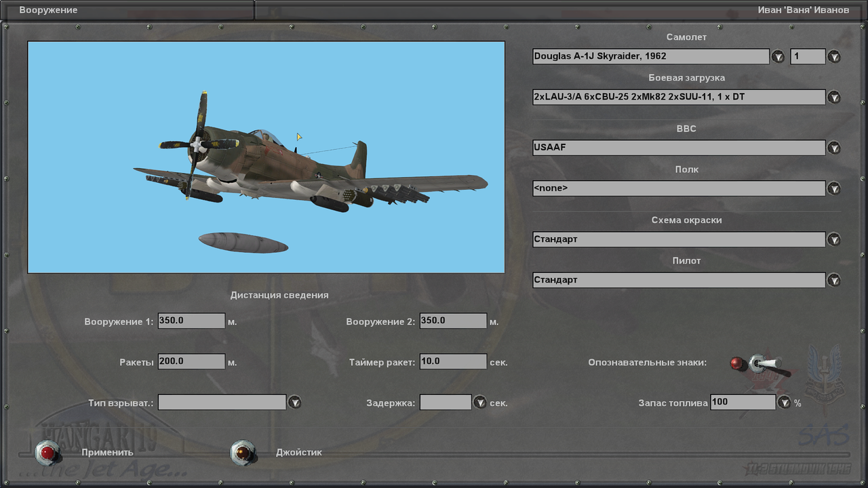The height and width of the screenshot is (488, 868).
Task: Click the arrow icon beside the Задержка field
Action: [x=480, y=402]
